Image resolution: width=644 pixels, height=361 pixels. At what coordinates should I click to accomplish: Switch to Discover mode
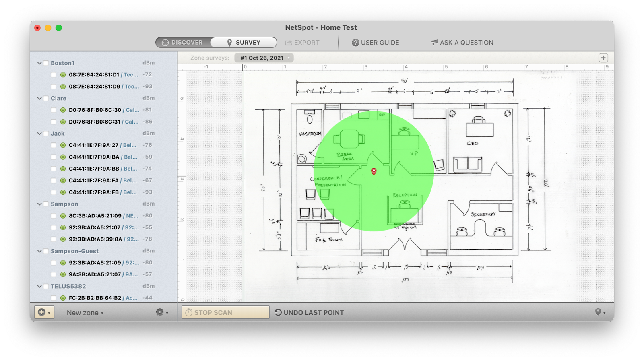tap(183, 42)
